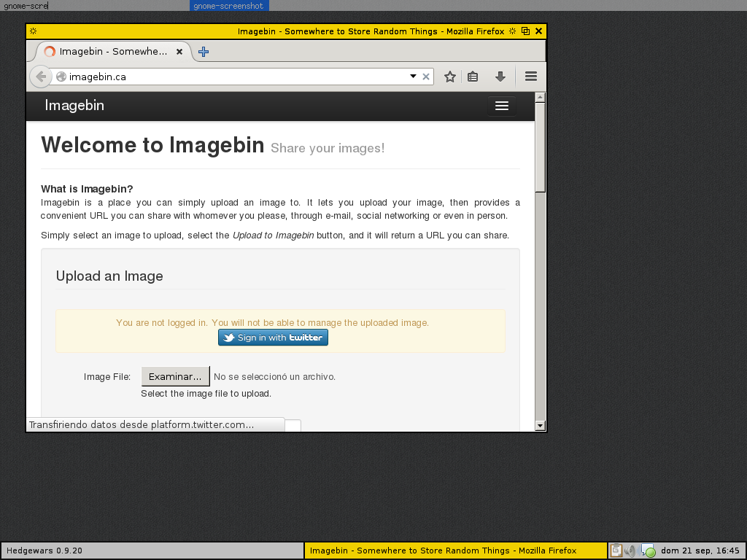Viewport: 747px width, 560px height.
Task: Close the Imagebin tab
Action: click(179, 52)
